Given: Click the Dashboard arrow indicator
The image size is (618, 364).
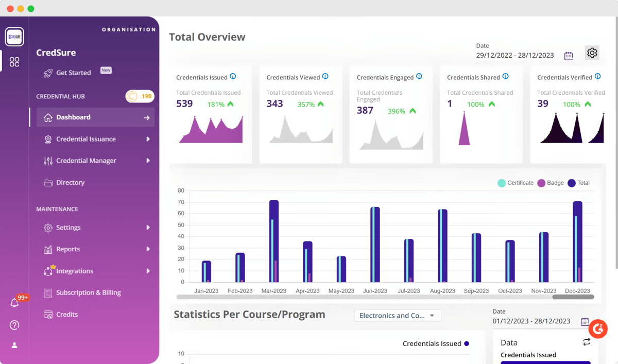Looking at the screenshot, I should [x=147, y=118].
